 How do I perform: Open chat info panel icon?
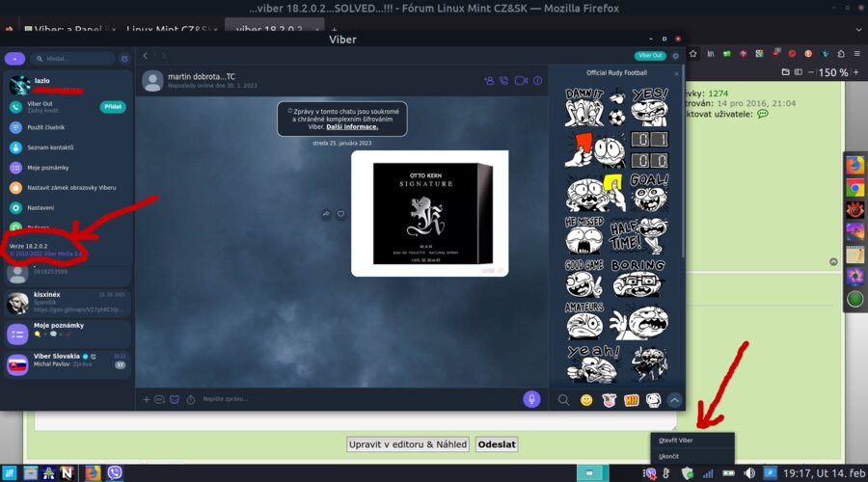coord(538,81)
